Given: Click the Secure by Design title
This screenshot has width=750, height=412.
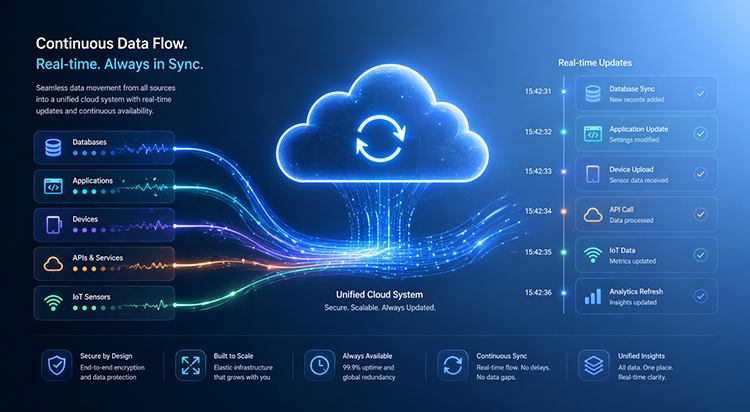Looking at the screenshot, I should click(x=106, y=356).
